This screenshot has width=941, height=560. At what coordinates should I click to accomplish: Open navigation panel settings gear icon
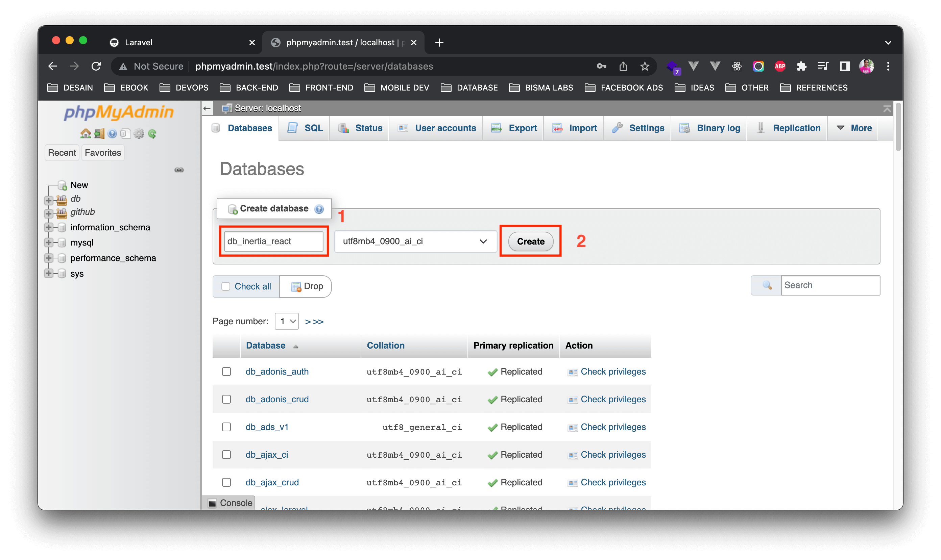pos(139,134)
